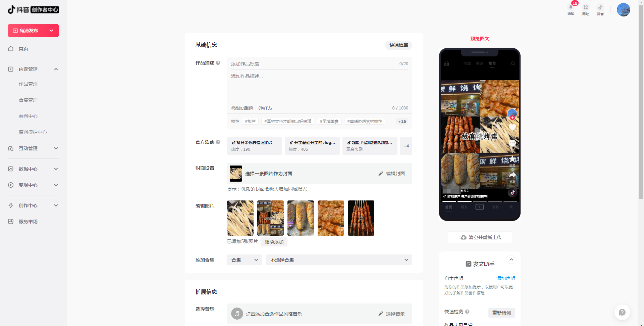Collapse the 内容管理 section chevron
The height and width of the screenshot is (326, 644).
click(x=56, y=69)
